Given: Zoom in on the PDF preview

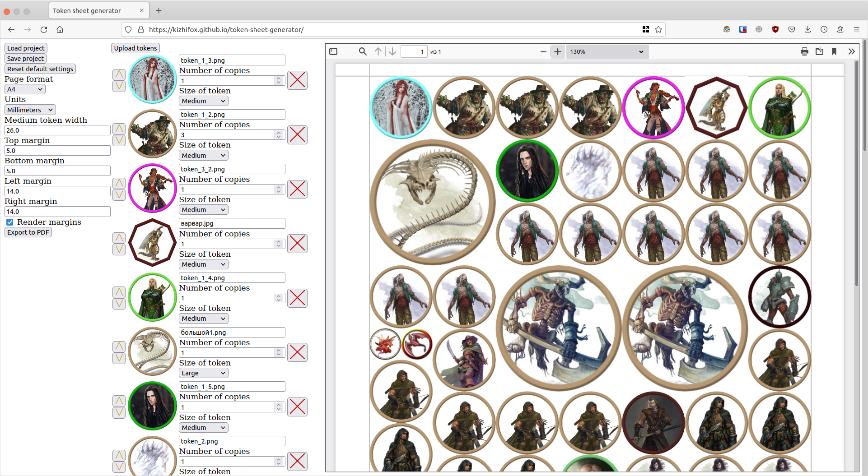Looking at the screenshot, I should (x=558, y=51).
